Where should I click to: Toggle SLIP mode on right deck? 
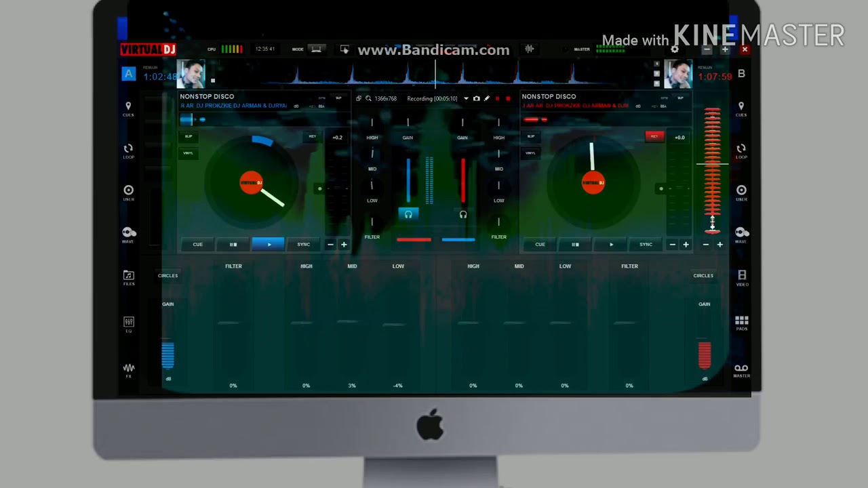pos(531,137)
